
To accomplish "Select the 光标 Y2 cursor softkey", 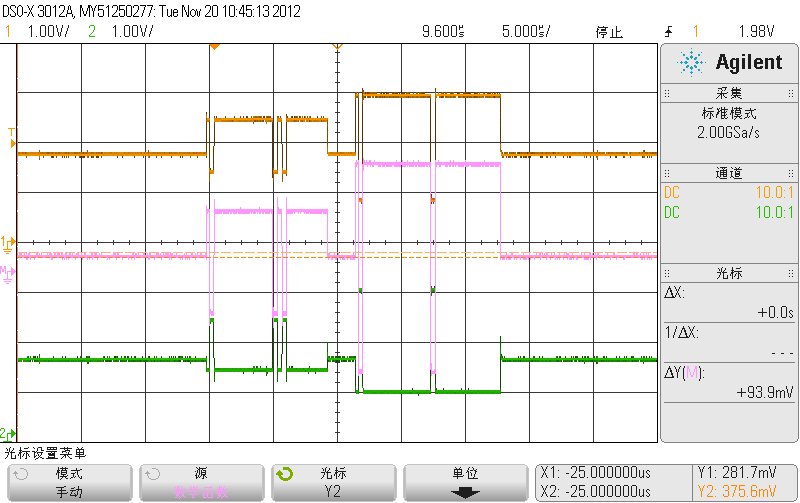I will (332, 482).
